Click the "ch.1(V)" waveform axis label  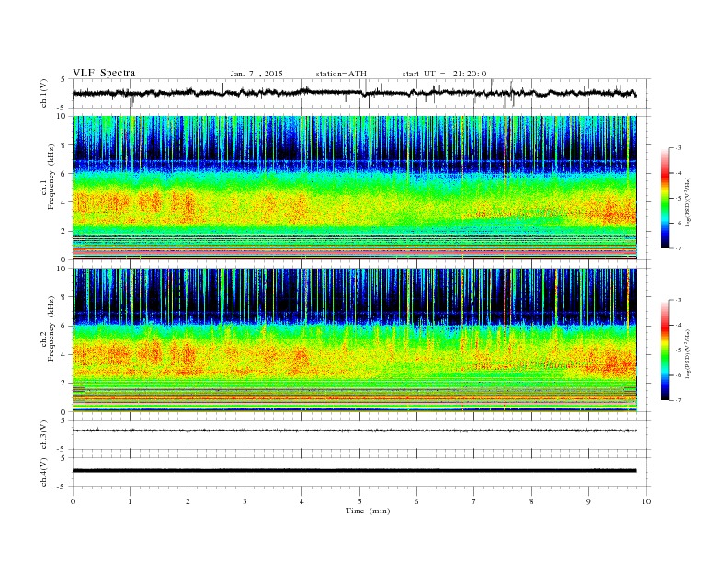[44, 93]
